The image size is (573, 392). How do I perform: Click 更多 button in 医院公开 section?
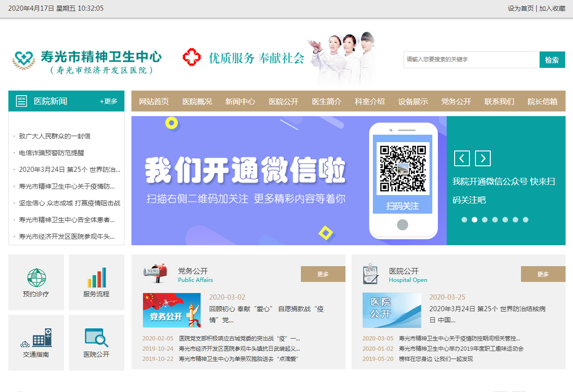[x=543, y=274]
